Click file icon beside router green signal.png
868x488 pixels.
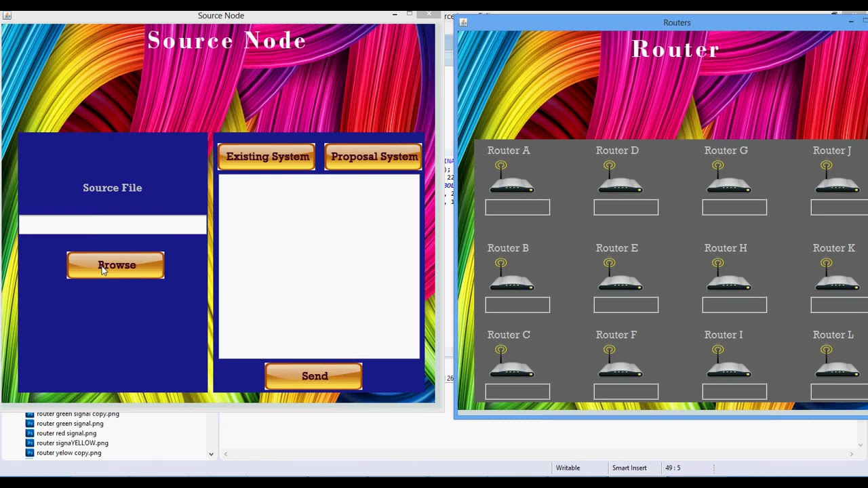[30, 424]
